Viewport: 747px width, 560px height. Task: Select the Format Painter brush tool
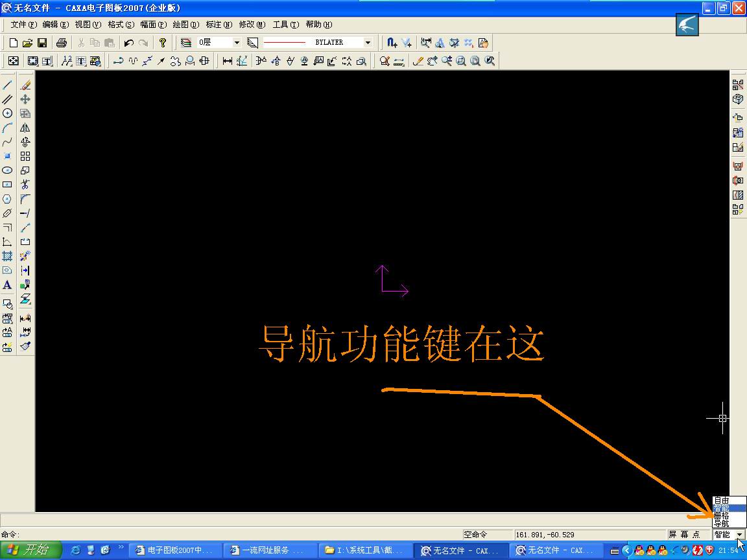(x=25, y=346)
